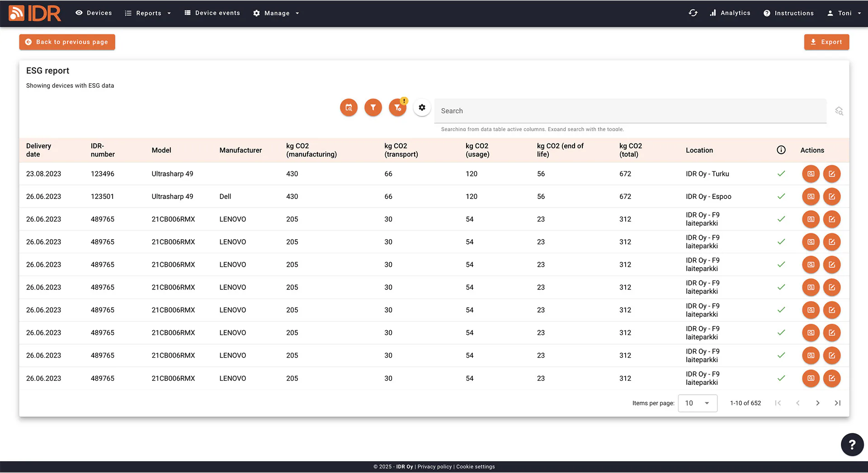The image size is (868, 473).
Task: Open the Privacy policy link
Action: 434,467
